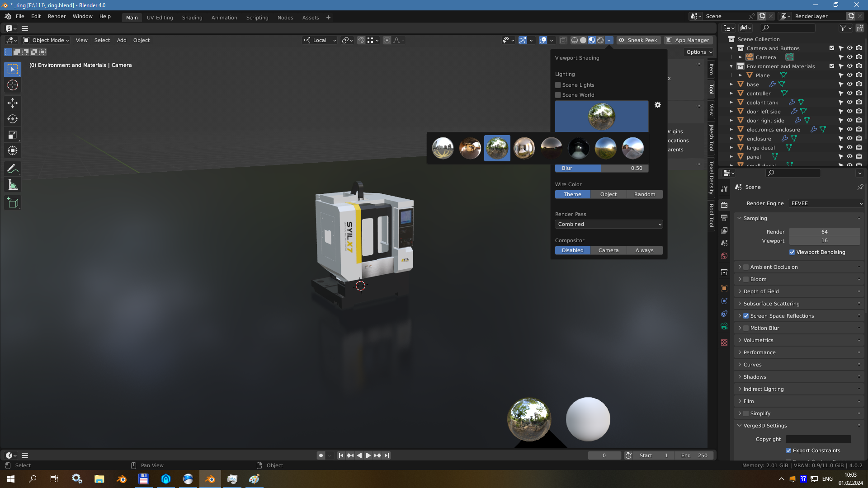Open the Render menu
The image size is (868, 488).
[57, 16]
